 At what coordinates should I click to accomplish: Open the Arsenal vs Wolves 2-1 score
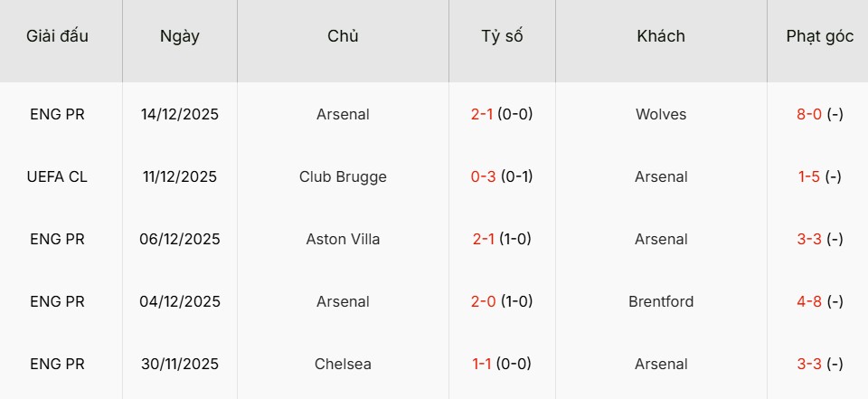tap(484, 114)
